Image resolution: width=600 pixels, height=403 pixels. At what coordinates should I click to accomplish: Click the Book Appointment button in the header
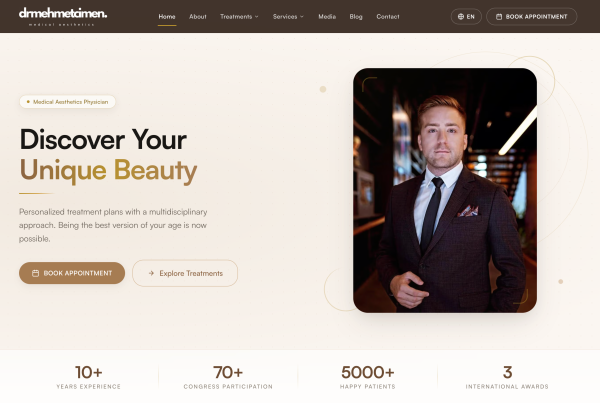(532, 16)
